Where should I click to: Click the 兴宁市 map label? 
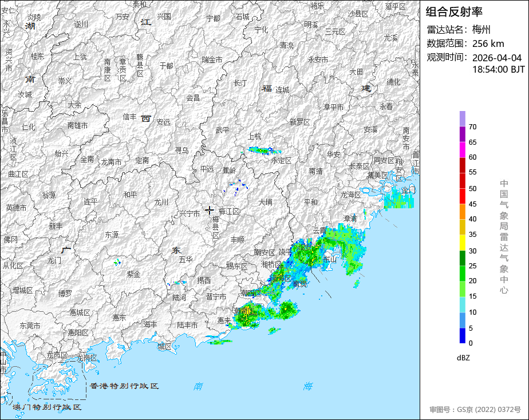(x=190, y=213)
